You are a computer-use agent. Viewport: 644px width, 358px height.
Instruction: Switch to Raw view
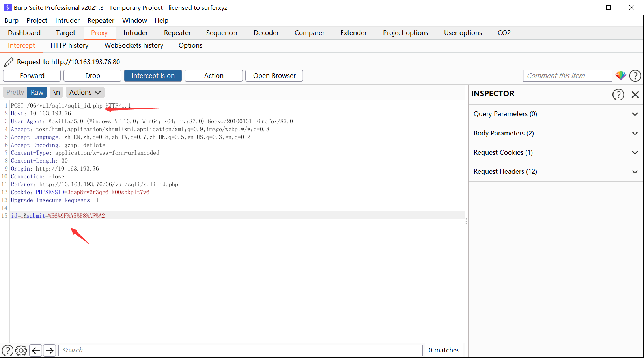click(37, 92)
